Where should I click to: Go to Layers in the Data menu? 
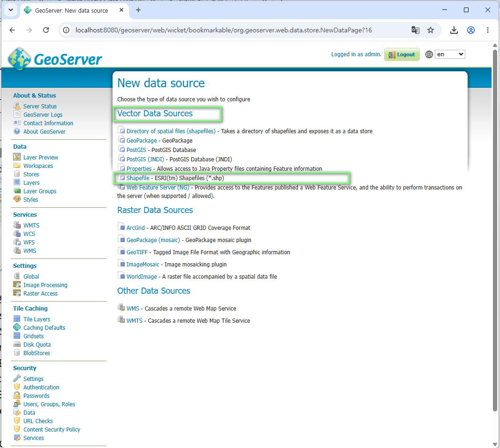[31, 182]
